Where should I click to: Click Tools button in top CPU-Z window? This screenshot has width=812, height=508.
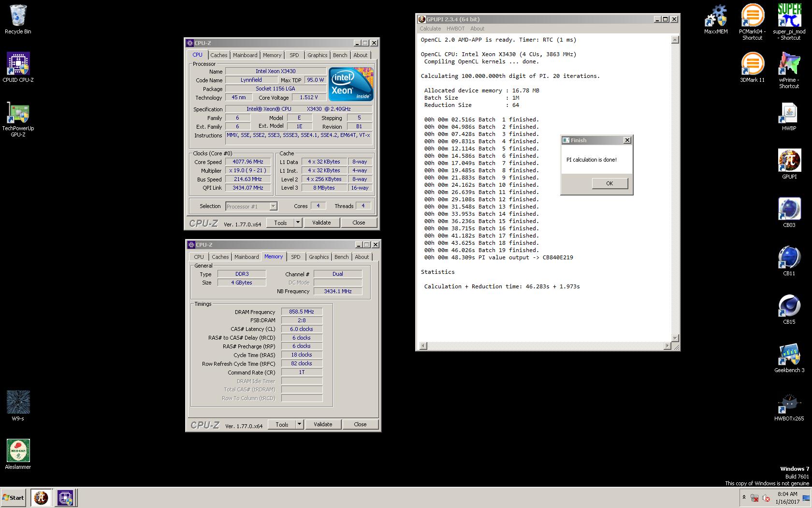[280, 223]
